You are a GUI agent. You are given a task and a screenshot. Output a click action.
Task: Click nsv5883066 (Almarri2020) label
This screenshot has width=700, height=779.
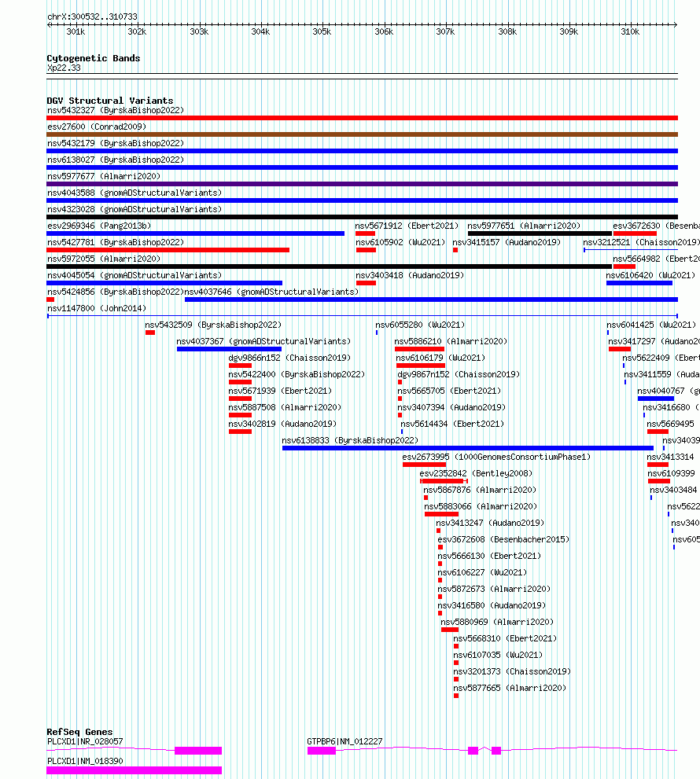tap(481, 506)
